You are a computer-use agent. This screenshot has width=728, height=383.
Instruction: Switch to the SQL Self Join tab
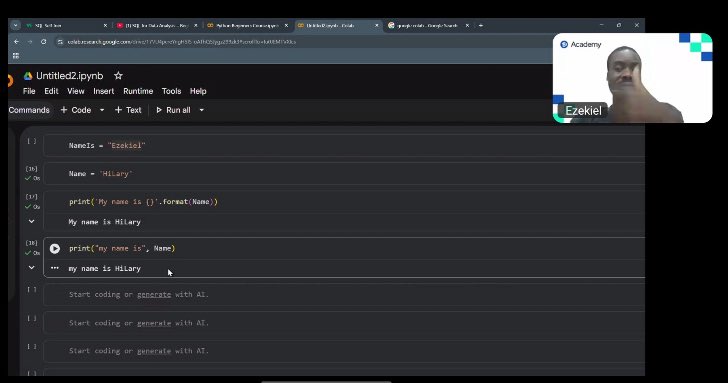(65, 26)
